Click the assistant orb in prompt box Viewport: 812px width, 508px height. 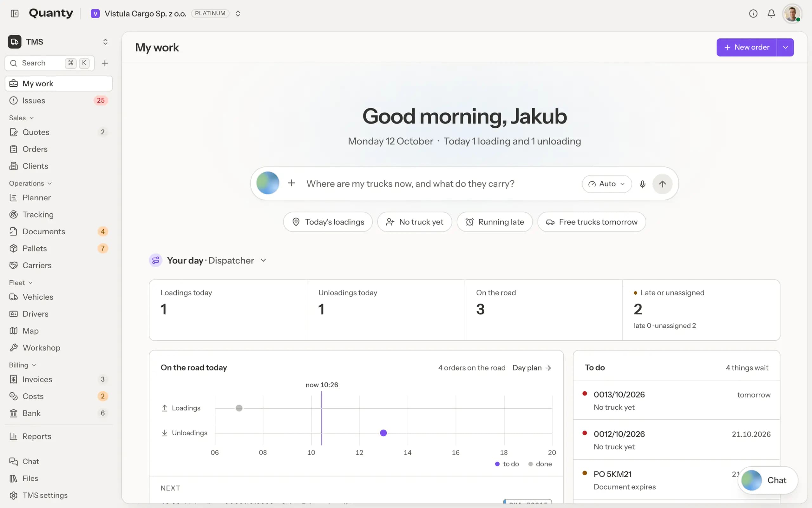[x=268, y=183]
